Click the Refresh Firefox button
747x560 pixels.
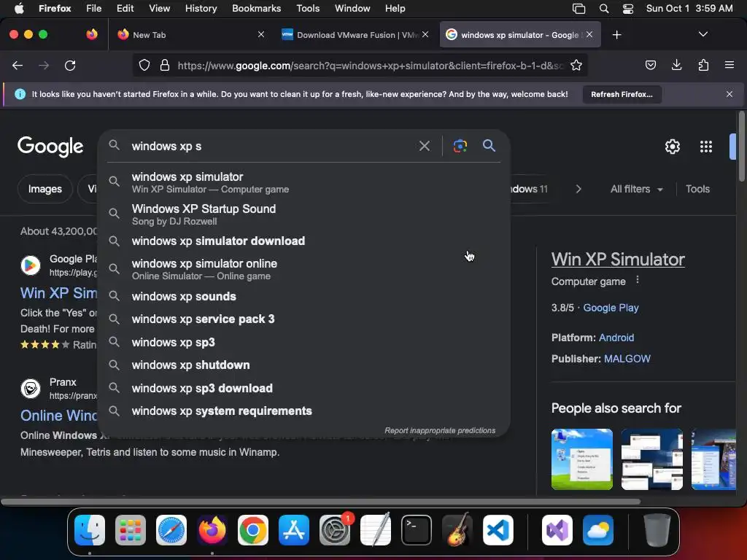point(622,94)
